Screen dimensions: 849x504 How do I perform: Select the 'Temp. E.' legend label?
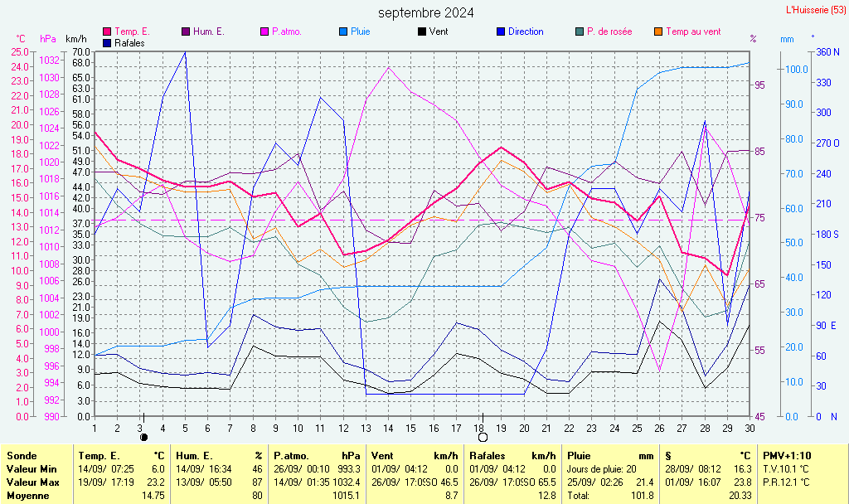click(x=132, y=32)
